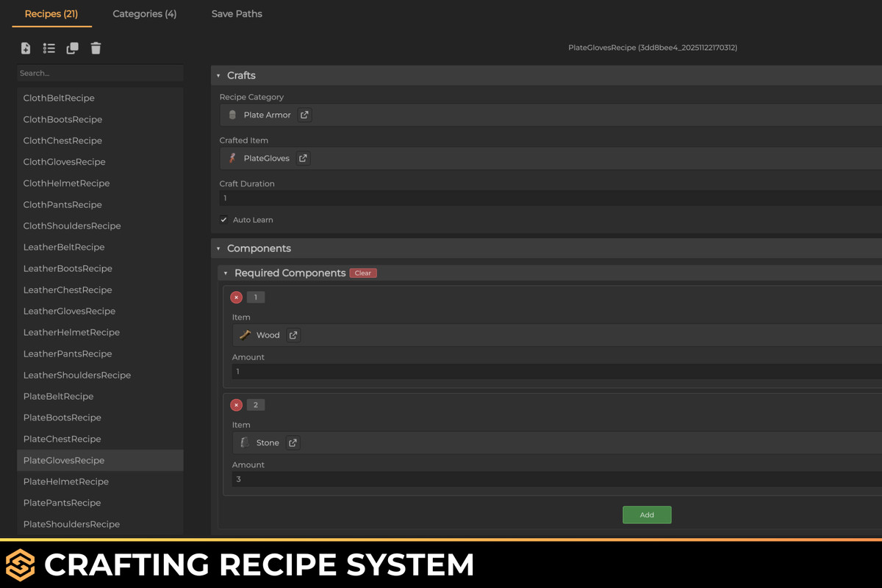This screenshot has width=882, height=588.
Task: Click the Search field above the recipe list
Action: click(x=100, y=73)
